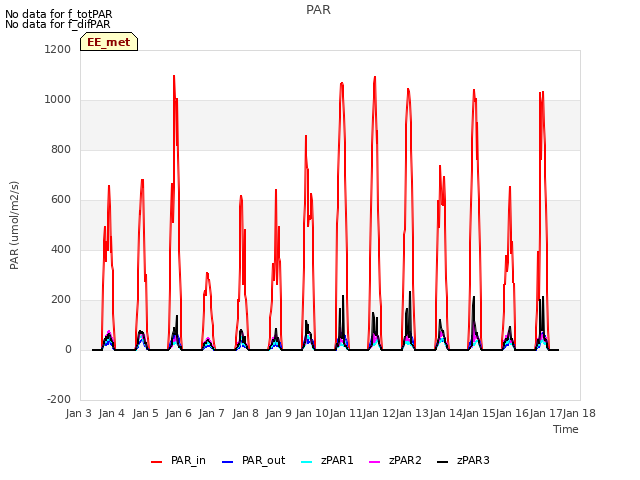Screen dimensions: 640x480
Task: Click the Jan 12 x-axis label
Action: point(379,413)
